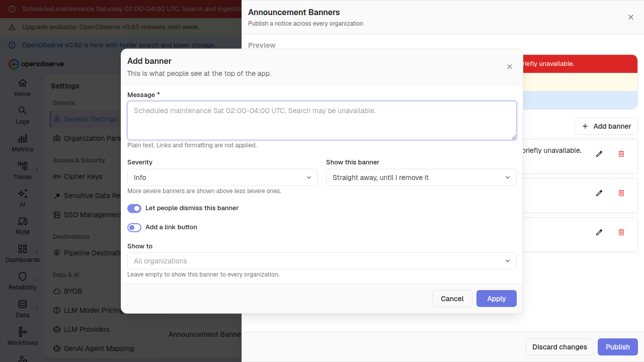Edit the banner ending 'briefly unavailable.'
644x362 pixels.
[x=599, y=154]
